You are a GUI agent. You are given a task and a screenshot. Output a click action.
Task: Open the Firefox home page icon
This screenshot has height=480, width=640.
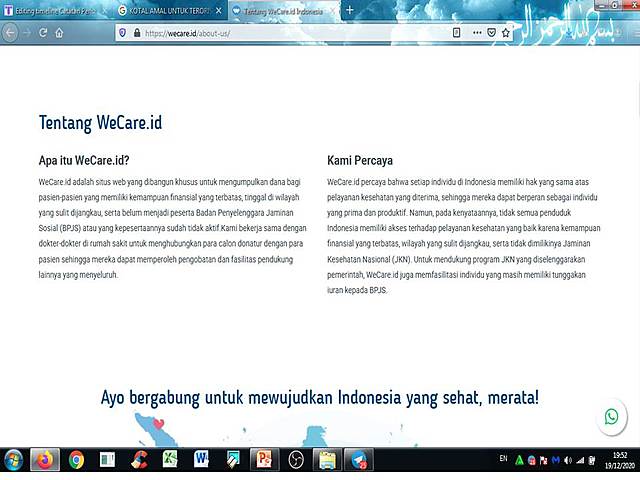[x=59, y=33]
